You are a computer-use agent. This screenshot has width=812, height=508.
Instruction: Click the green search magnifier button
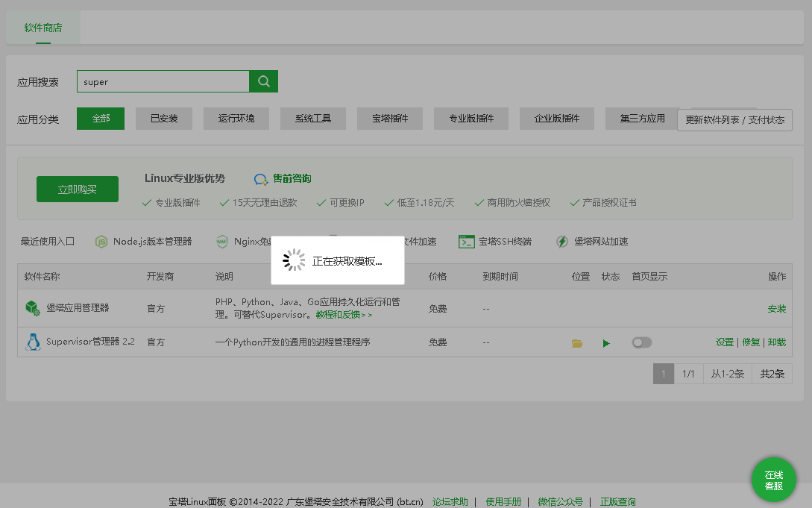click(x=264, y=81)
